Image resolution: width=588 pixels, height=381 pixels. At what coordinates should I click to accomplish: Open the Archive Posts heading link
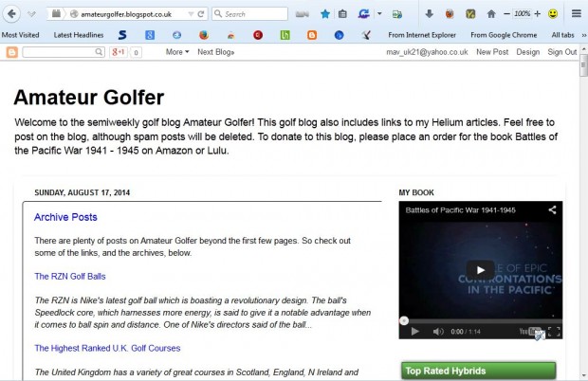click(x=65, y=217)
